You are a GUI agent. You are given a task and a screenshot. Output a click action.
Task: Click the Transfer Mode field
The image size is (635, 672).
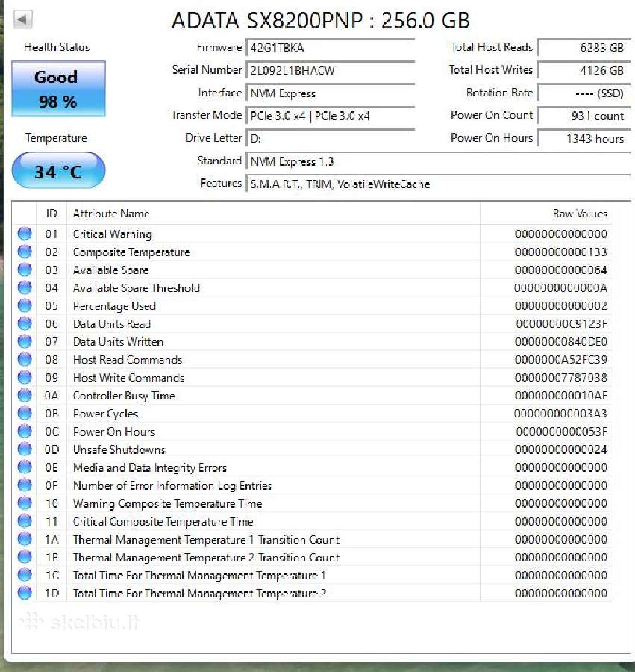pos(330,116)
